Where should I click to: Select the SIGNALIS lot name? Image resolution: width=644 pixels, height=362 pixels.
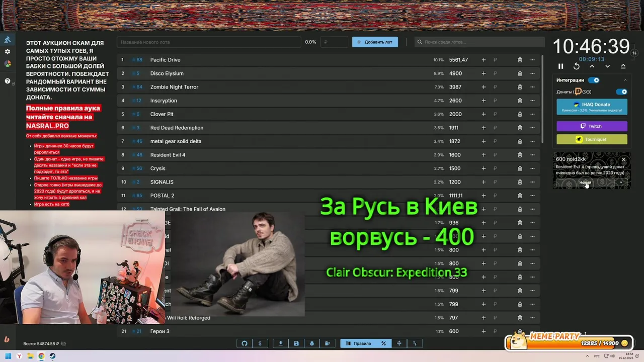(162, 182)
